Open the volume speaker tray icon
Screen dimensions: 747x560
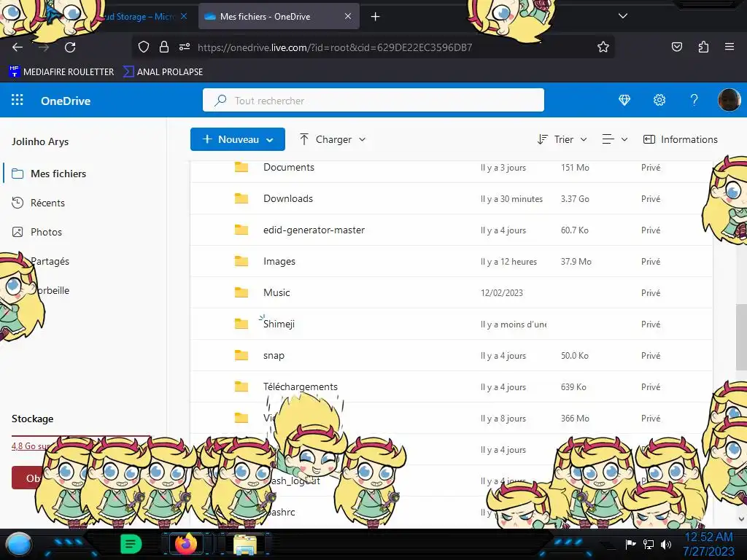(666, 544)
